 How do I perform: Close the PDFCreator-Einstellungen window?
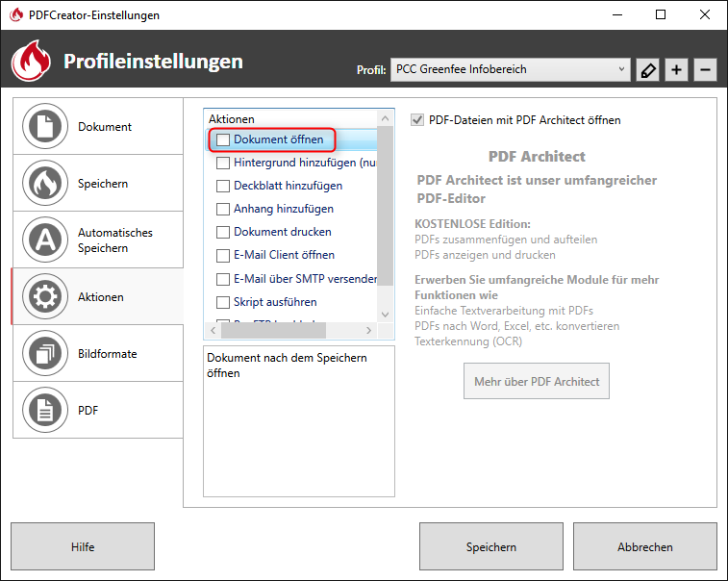[705, 14]
